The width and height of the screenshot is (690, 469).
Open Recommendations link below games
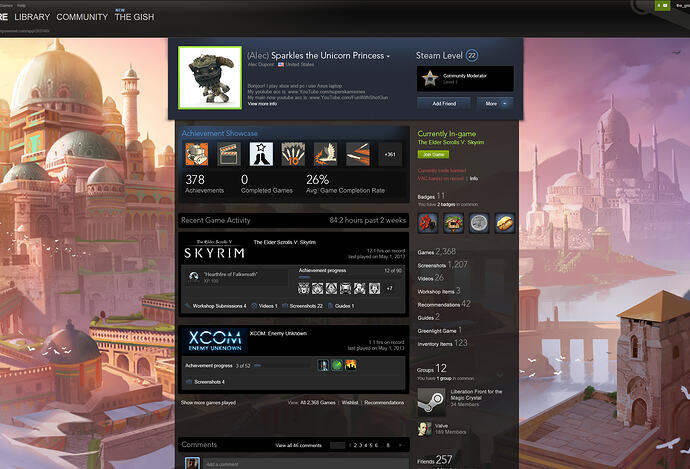pyautogui.click(x=384, y=403)
